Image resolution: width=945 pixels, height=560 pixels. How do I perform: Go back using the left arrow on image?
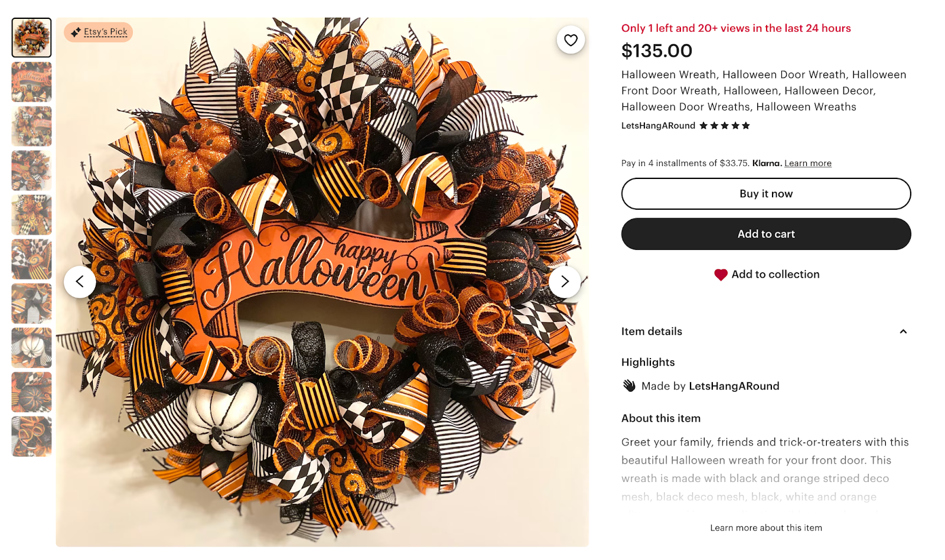81,282
